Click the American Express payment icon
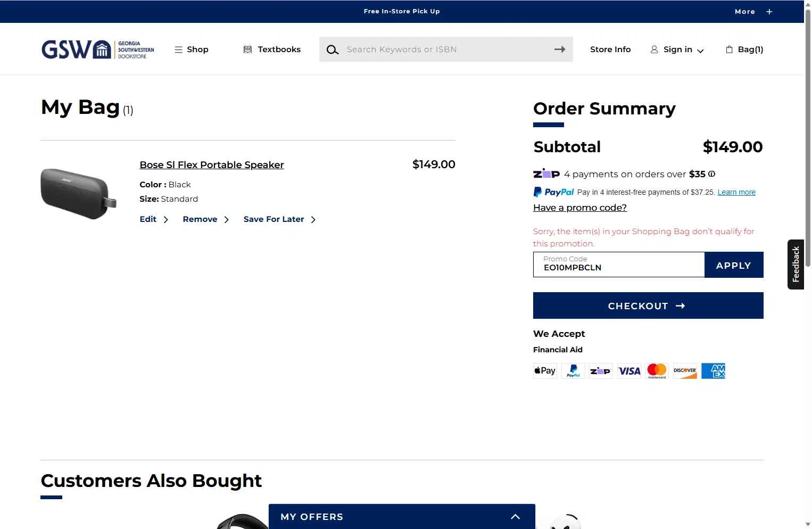Screen dimensions: 812x529 click(x=713, y=371)
